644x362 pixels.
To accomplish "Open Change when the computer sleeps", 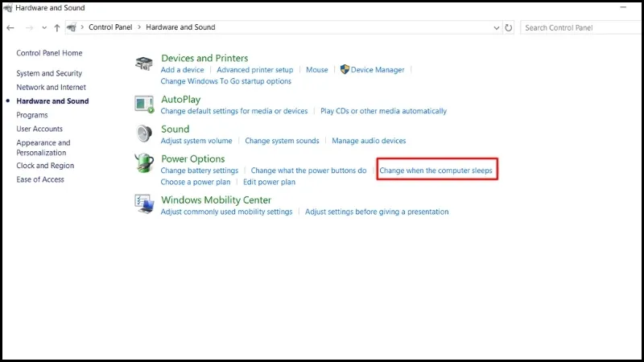I will (x=436, y=171).
